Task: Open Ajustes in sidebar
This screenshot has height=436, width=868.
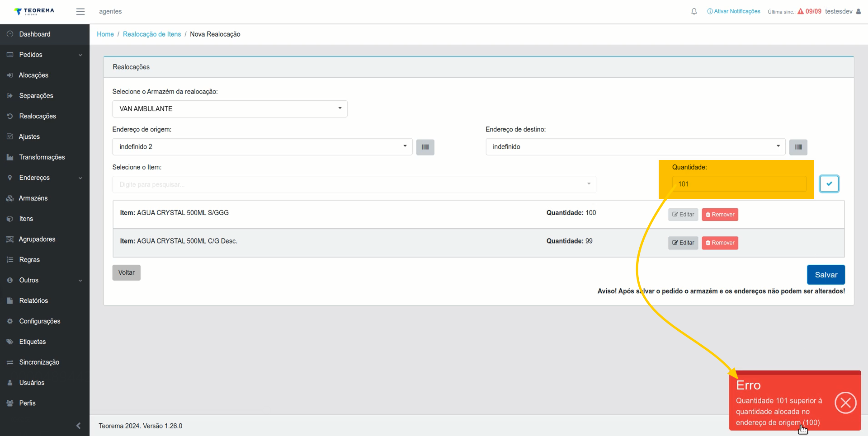Action: point(45,136)
